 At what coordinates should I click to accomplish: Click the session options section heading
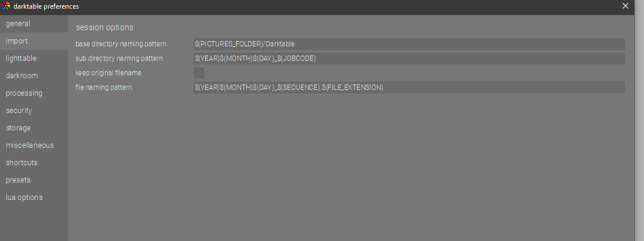coord(104,27)
